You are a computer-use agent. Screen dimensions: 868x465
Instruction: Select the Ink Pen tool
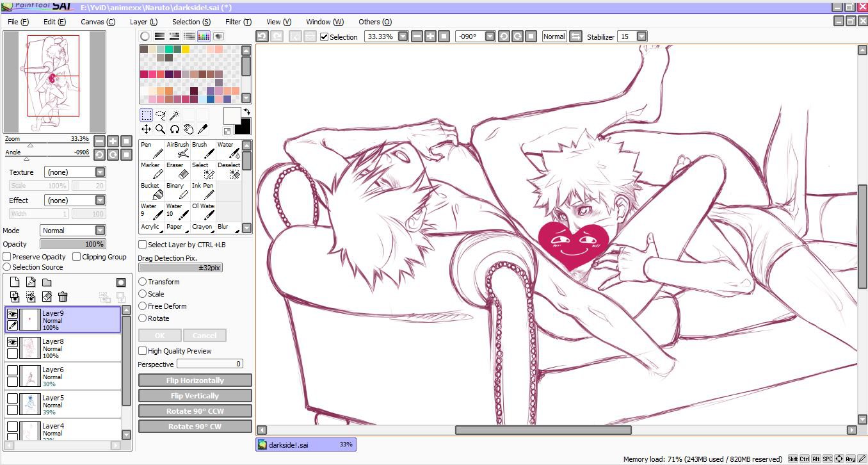pyautogui.click(x=203, y=191)
